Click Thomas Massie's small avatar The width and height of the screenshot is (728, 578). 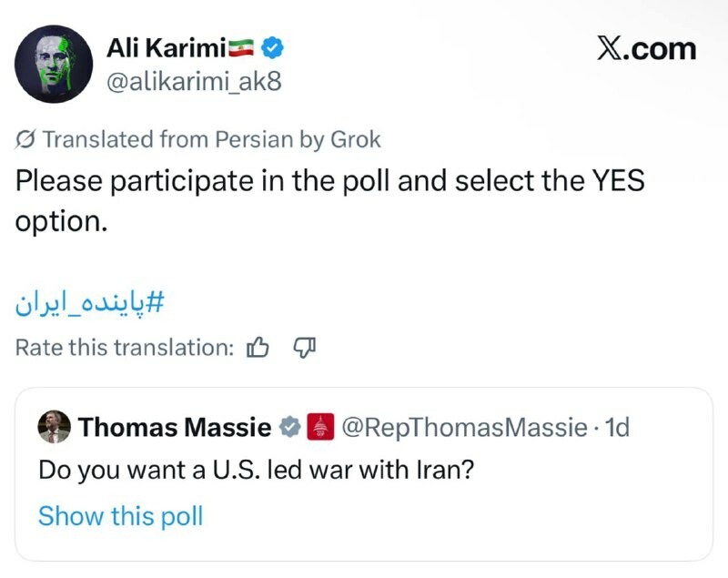click(55, 426)
